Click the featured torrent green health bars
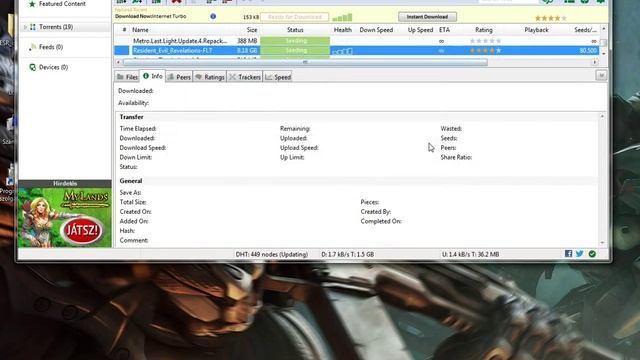 [342, 18]
